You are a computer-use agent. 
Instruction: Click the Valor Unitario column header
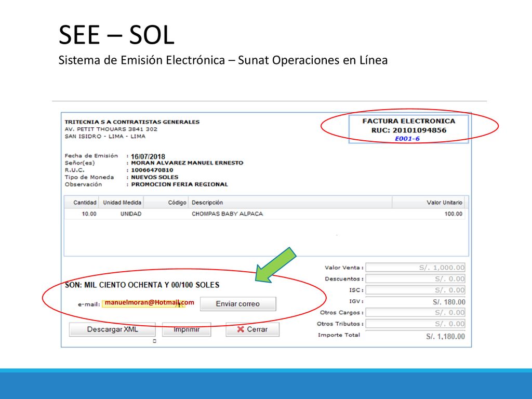tap(429, 202)
